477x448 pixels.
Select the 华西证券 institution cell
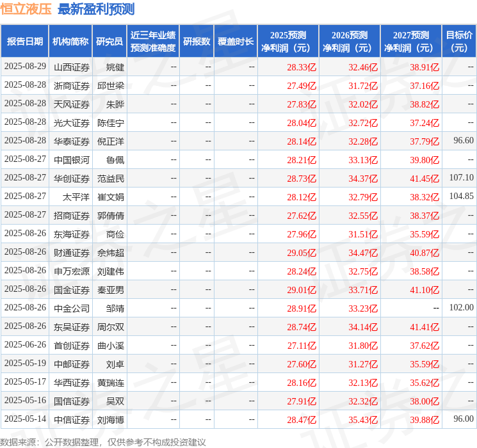pos(72,383)
